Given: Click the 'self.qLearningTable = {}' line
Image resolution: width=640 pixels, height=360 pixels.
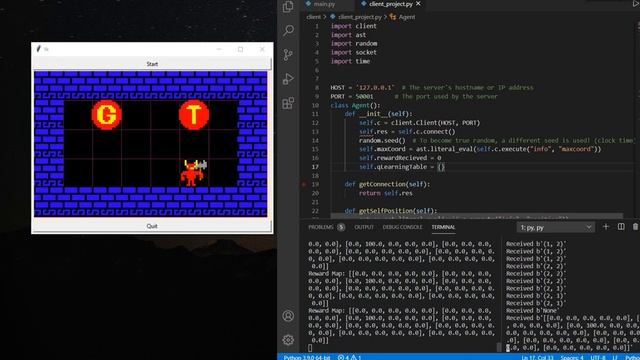Looking at the screenshot, I should (x=402, y=167).
